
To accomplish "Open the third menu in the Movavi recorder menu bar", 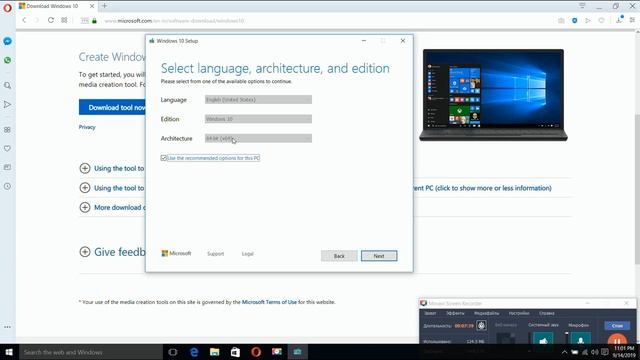I will (x=487, y=313).
